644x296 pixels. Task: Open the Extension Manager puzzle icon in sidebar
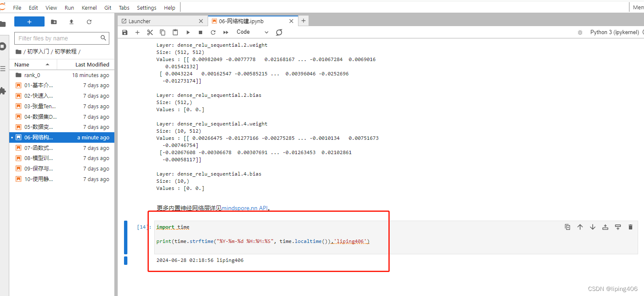pos(3,91)
